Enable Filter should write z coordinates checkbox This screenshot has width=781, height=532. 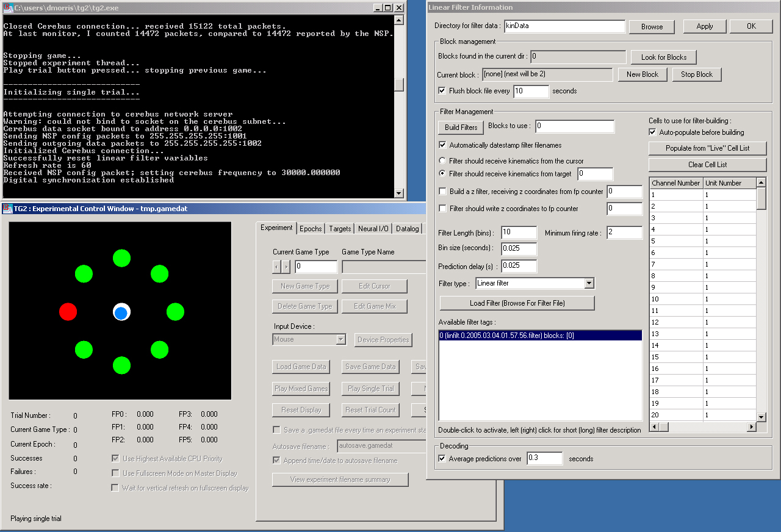click(442, 209)
